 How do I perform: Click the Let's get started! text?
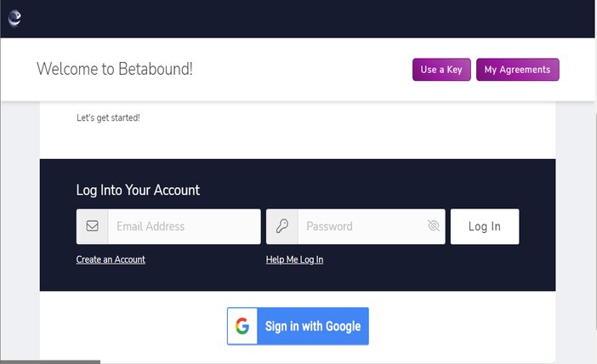[x=108, y=117]
